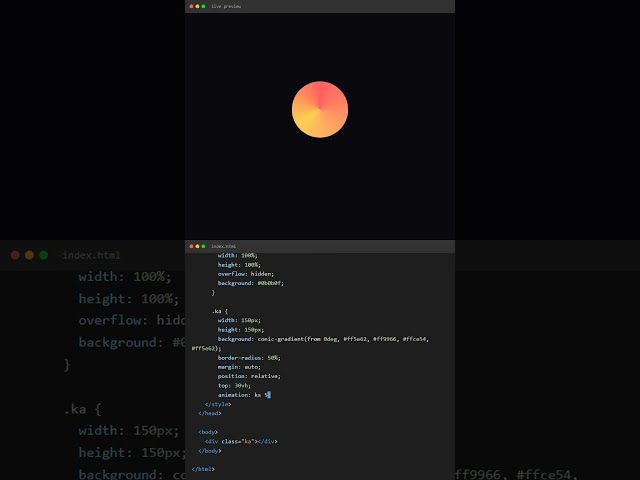Click 'height: 100%;' in blurred background editor

129,299
